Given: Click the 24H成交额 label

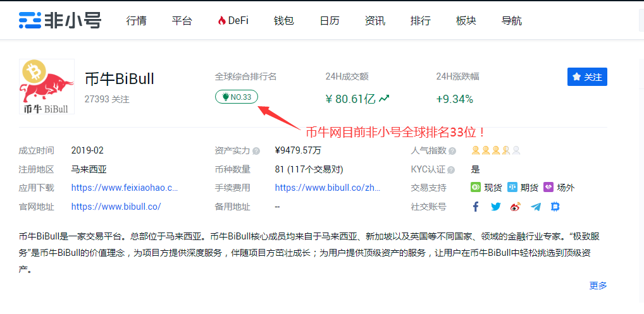Looking at the screenshot, I should (x=347, y=76).
